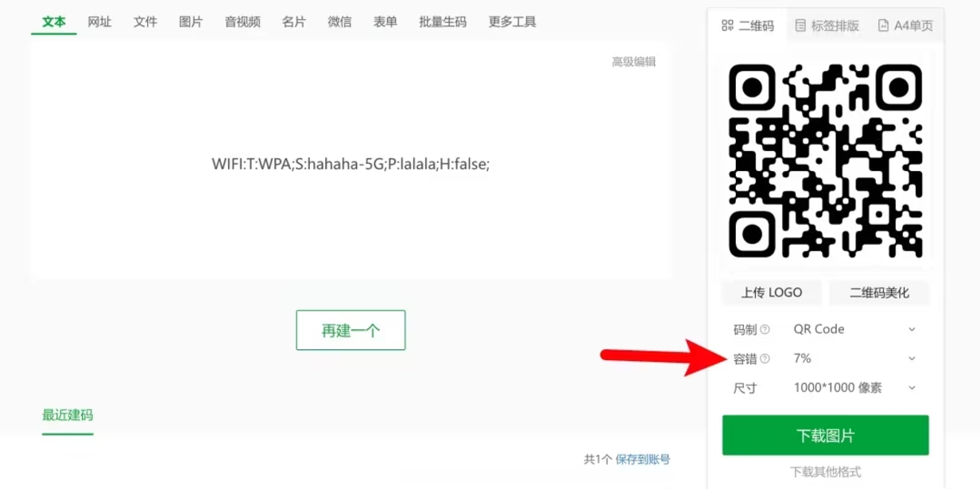Click the 再建一个 button

click(x=351, y=330)
